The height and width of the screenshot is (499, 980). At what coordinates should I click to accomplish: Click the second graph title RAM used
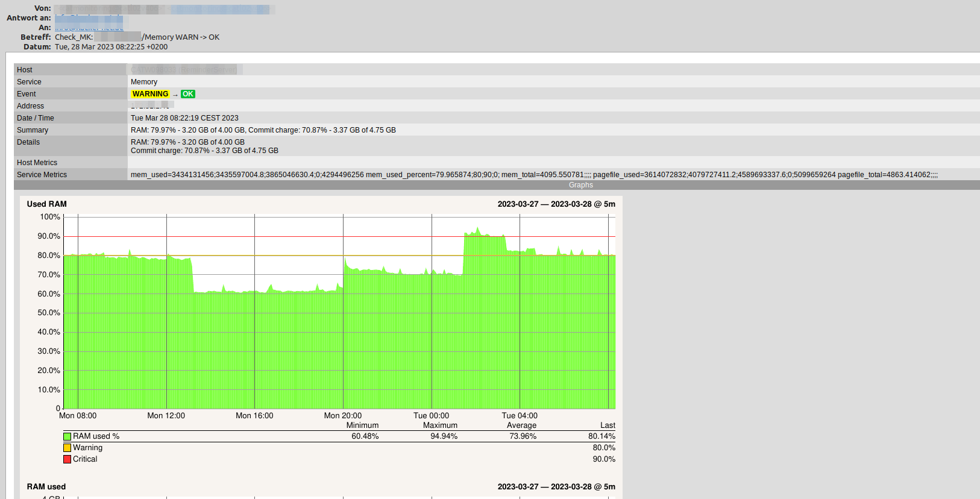46,487
